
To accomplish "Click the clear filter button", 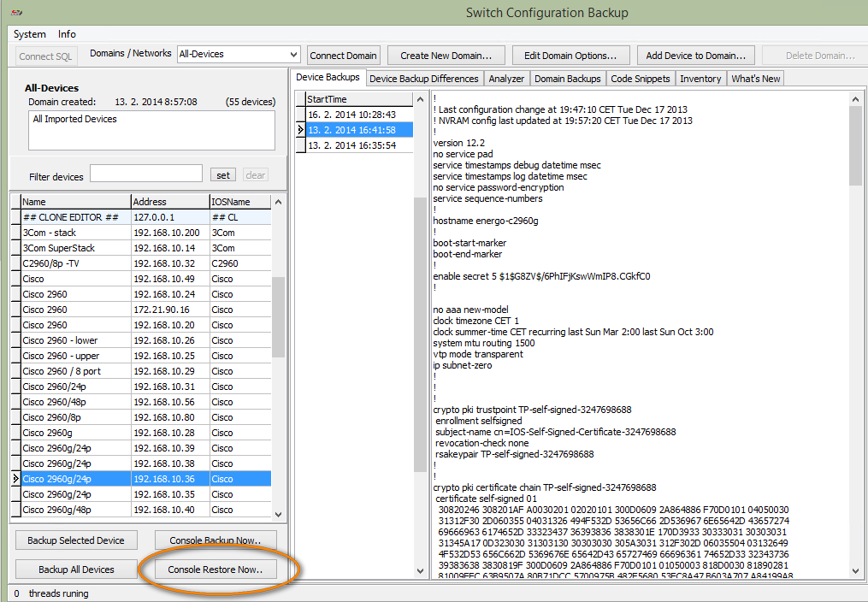I will [x=255, y=174].
